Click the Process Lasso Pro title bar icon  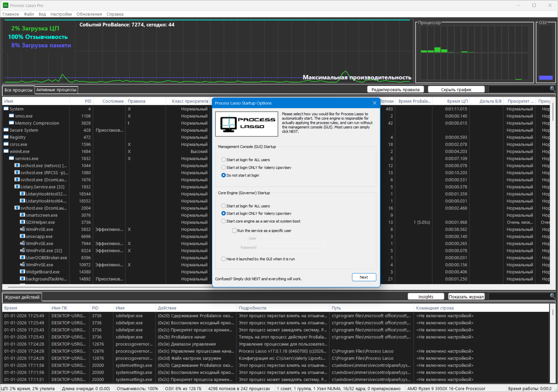pos(5,5)
